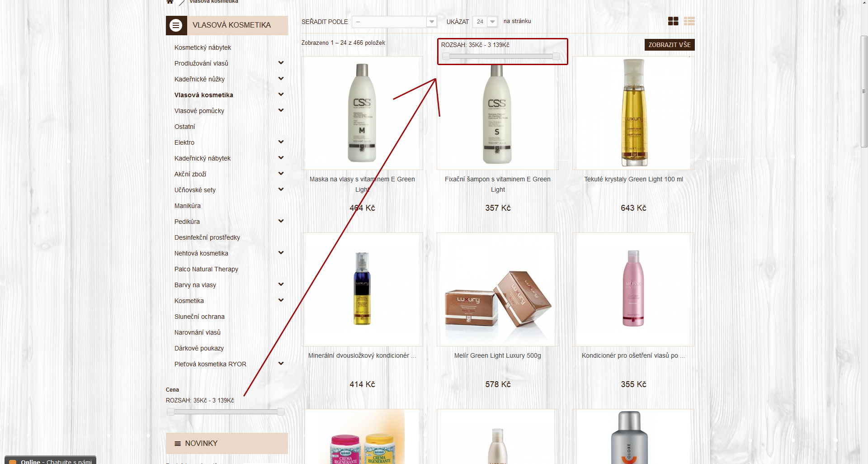Screen dimensions: 868x464
Task: Open Palco Natural Therapy category
Action: 206,269
